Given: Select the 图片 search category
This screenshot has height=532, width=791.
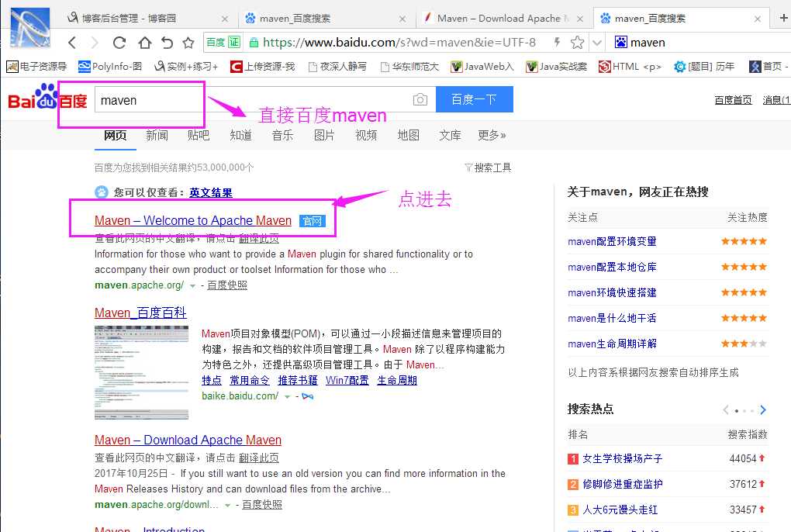Looking at the screenshot, I should coord(324,135).
